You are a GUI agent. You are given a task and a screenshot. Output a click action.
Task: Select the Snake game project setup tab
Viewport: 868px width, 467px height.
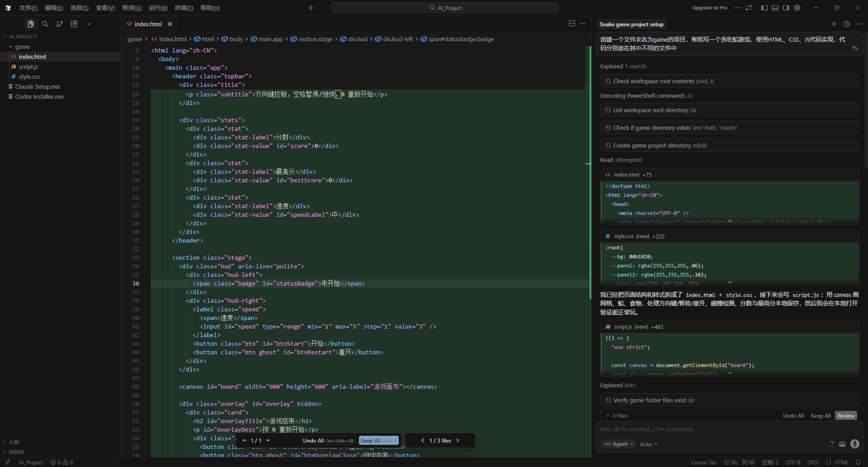(x=631, y=24)
